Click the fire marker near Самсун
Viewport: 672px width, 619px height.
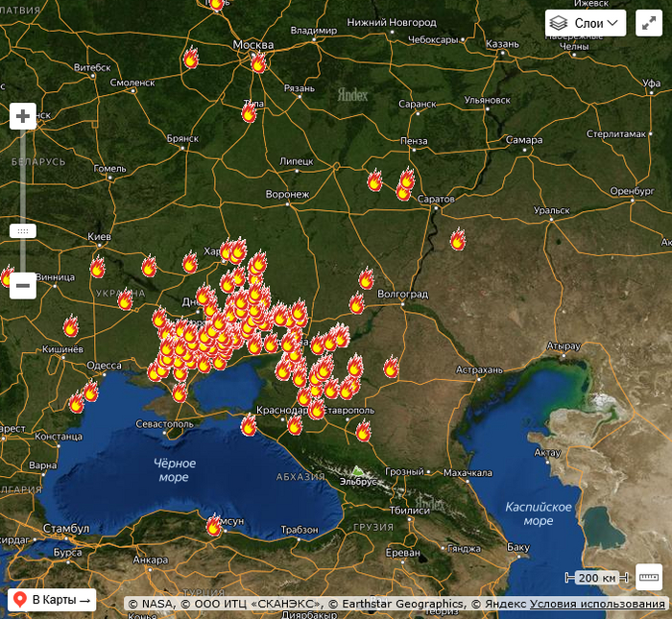click(214, 526)
